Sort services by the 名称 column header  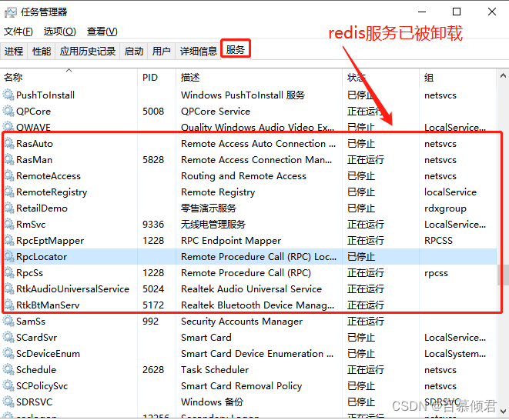coord(69,78)
